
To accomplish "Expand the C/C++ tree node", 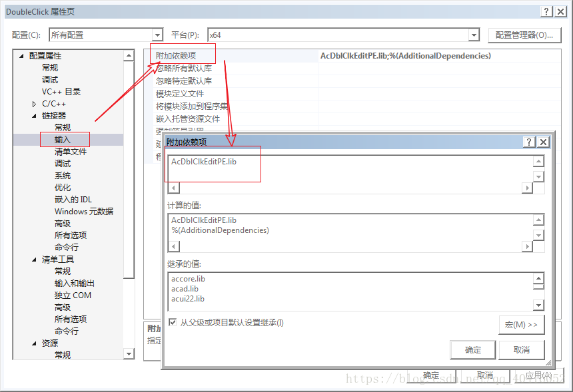I will coord(34,104).
